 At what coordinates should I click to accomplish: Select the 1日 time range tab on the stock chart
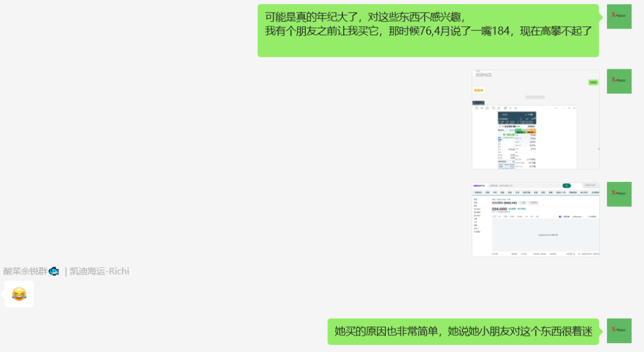tap(494, 217)
